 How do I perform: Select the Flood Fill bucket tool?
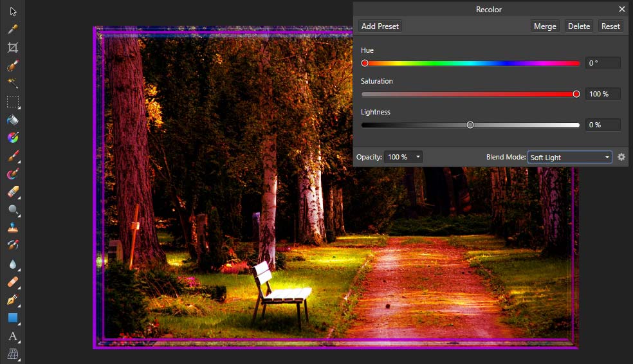13,120
